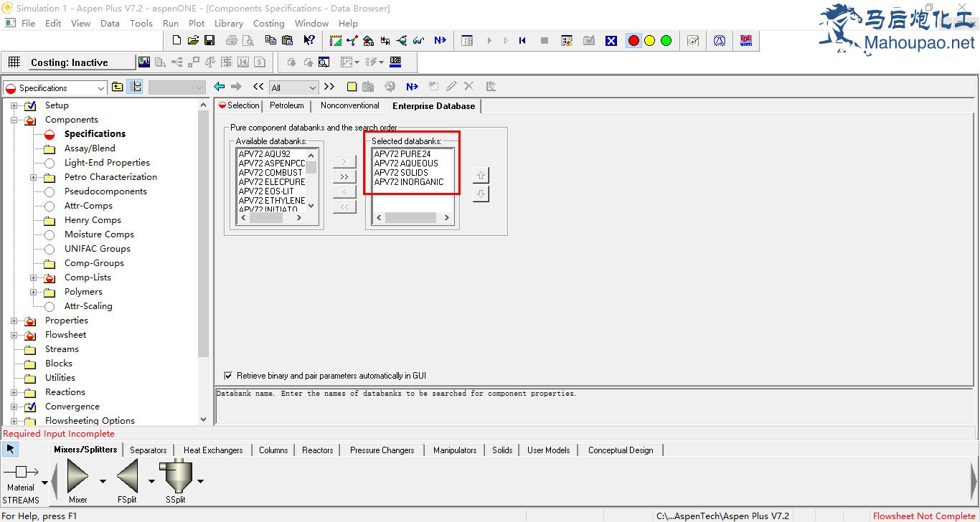Go to next sheet with >> button
Viewport: 980px width, 522px height.
tap(329, 87)
